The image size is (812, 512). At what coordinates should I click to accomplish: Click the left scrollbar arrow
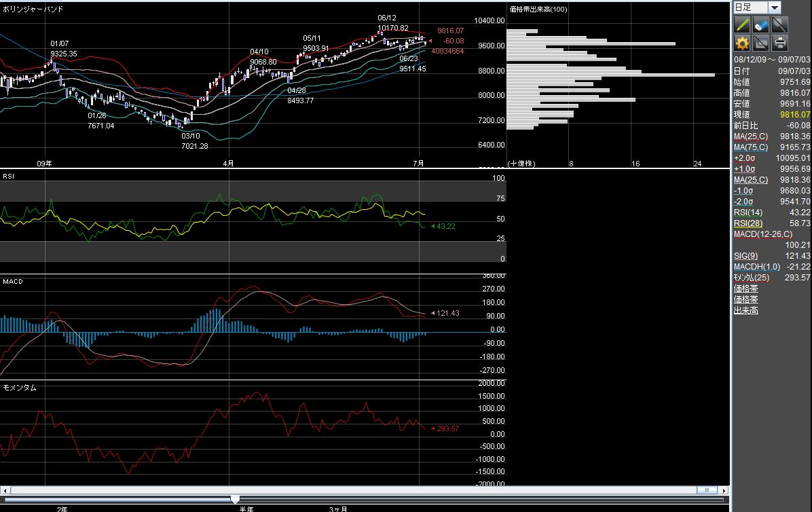5,490
